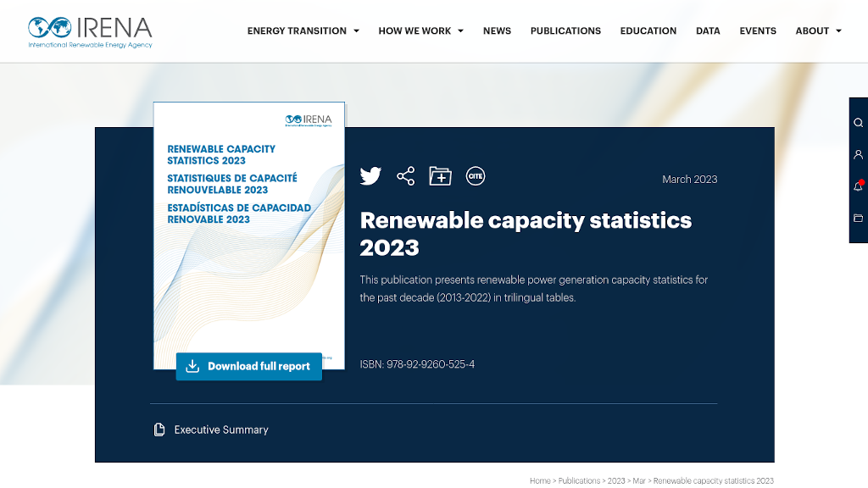
Task: Open the Data menu item
Action: click(708, 31)
